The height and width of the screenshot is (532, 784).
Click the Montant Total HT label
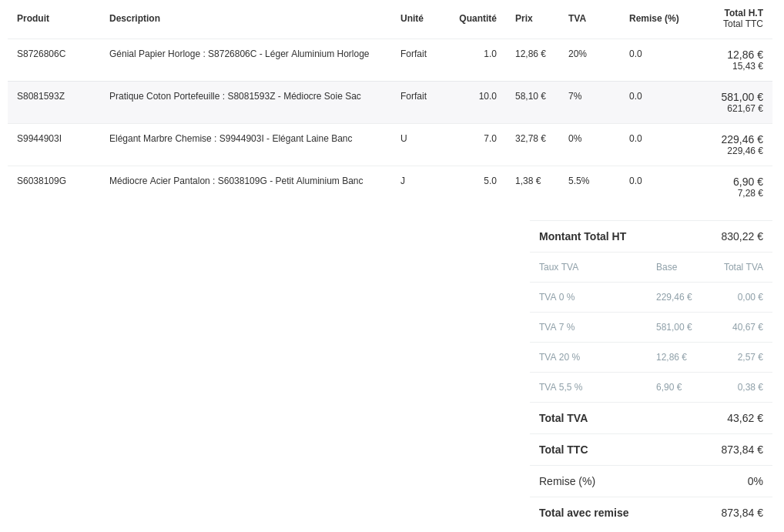click(582, 237)
